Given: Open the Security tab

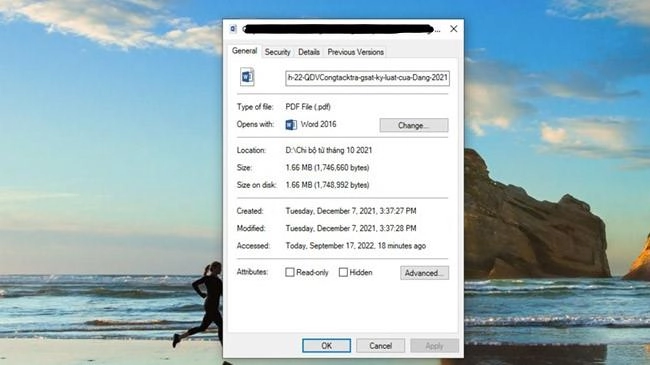Looking at the screenshot, I should pos(277,52).
